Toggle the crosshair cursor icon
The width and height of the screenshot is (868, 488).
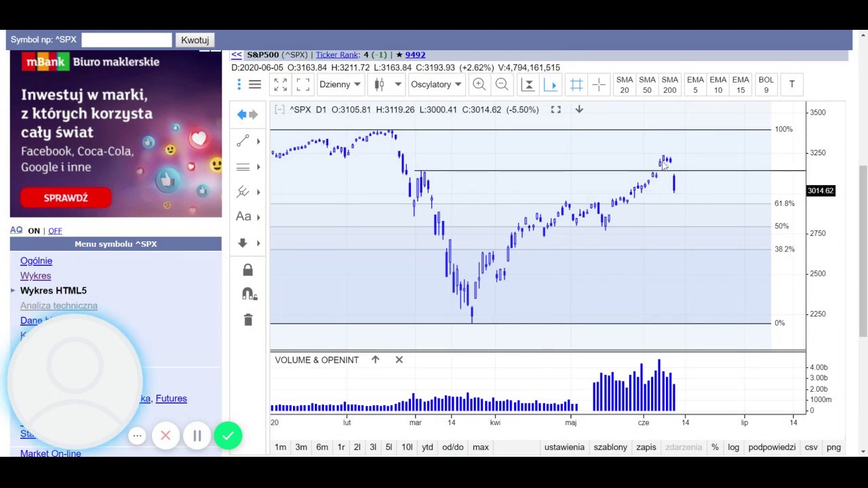[599, 85]
